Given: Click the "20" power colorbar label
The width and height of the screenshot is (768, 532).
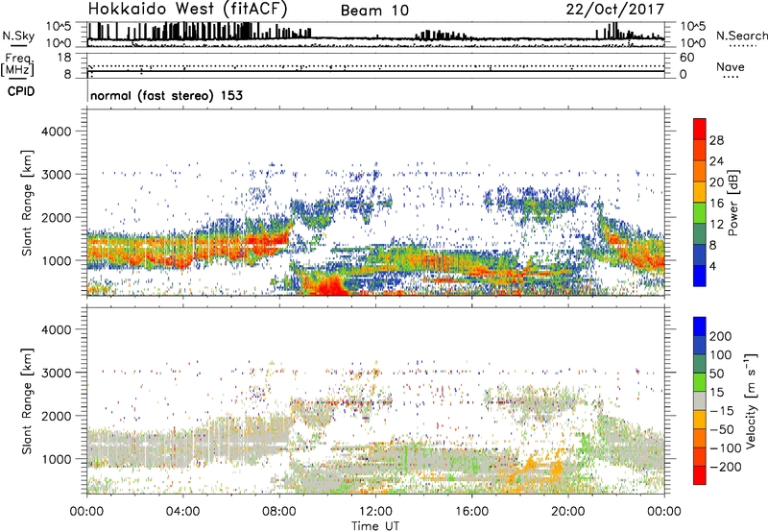Looking at the screenshot, I should [x=716, y=182].
